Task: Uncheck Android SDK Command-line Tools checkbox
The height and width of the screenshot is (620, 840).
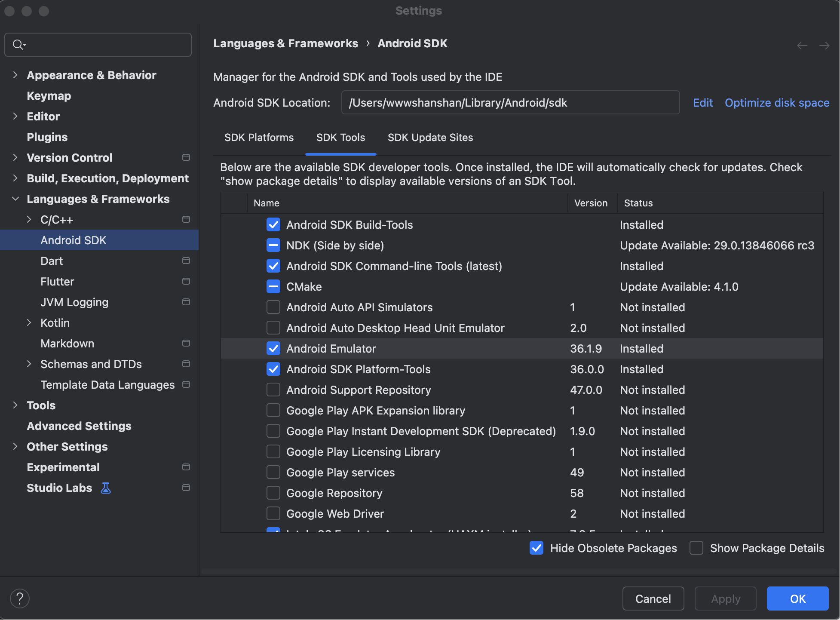Action: coord(273,266)
